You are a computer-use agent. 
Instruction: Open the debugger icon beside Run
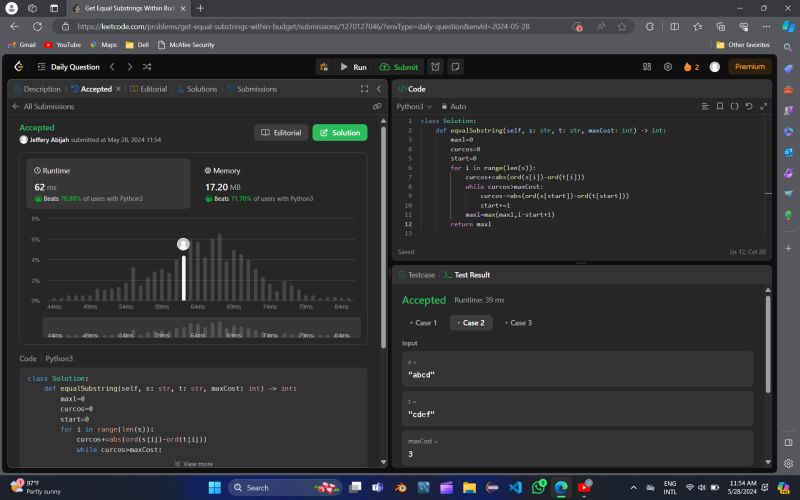(324, 67)
